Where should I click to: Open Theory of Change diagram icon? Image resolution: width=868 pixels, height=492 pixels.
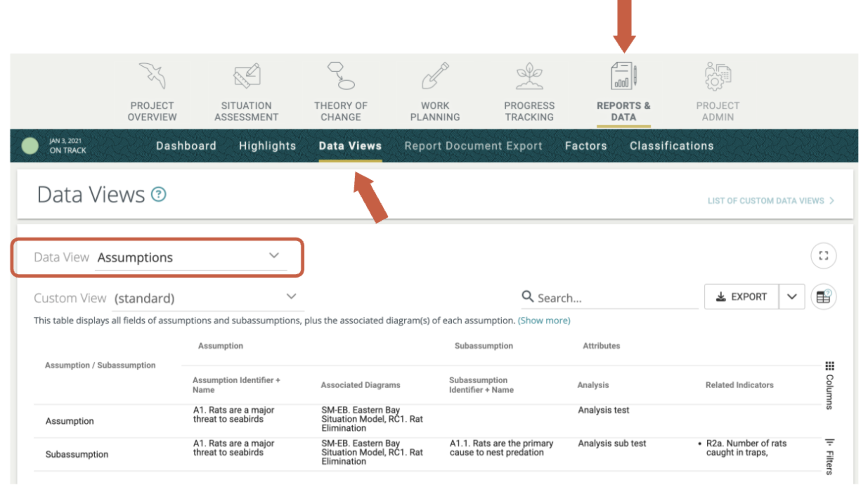click(x=341, y=76)
